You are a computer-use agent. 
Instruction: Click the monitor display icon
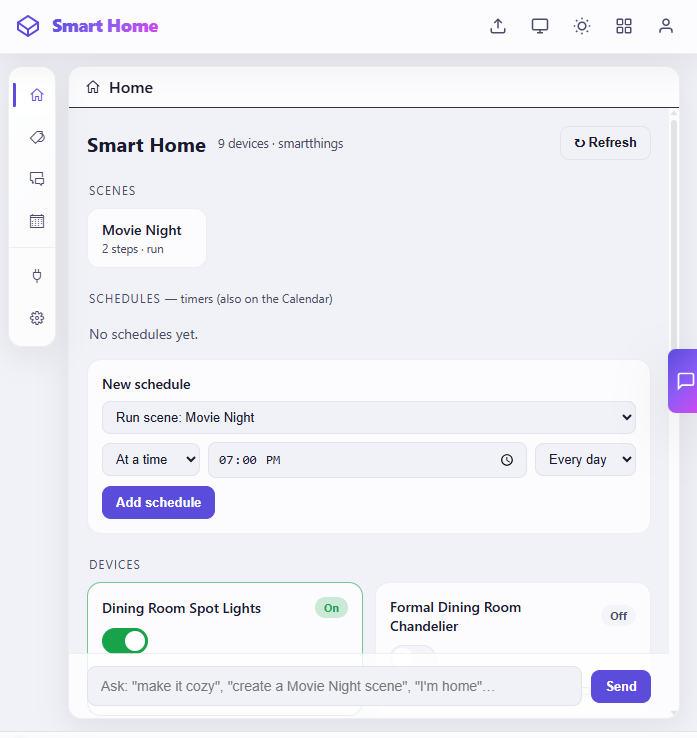(540, 26)
